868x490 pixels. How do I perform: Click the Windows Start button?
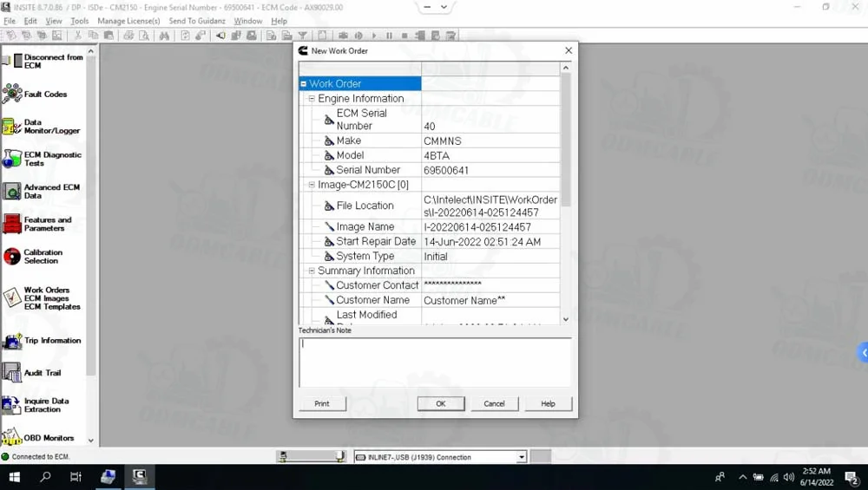pos(15,477)
